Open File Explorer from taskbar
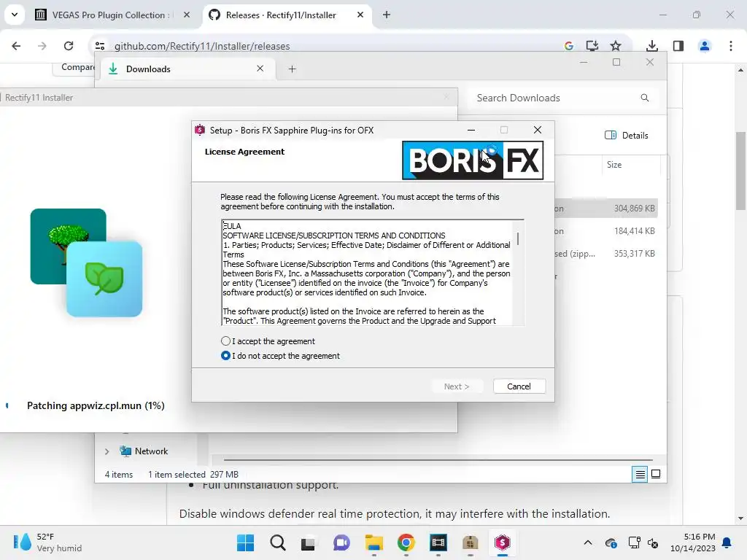Image resolution: width=747 pixels, height=560 pixels. click(x=374, y=542)
